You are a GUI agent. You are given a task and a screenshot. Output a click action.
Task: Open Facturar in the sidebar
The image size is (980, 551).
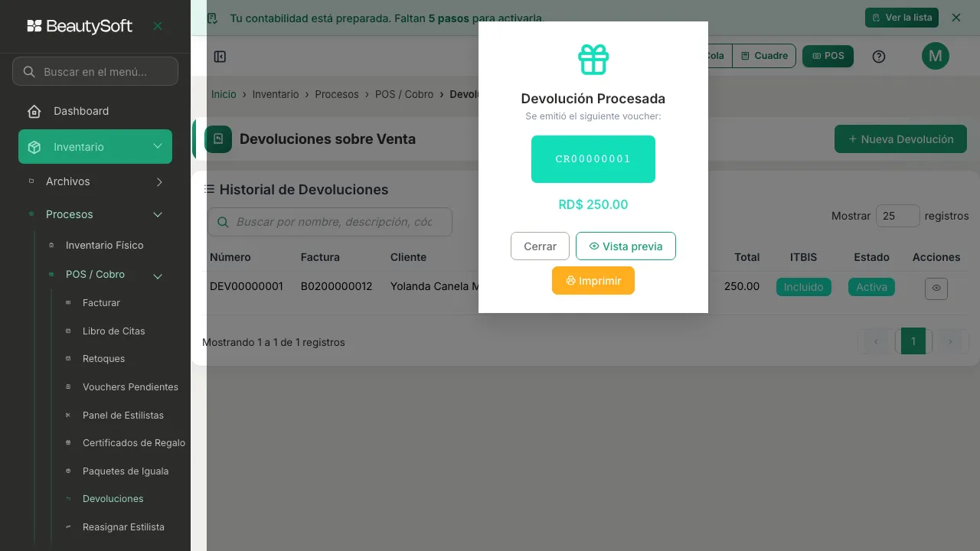[x=101, y=303]
